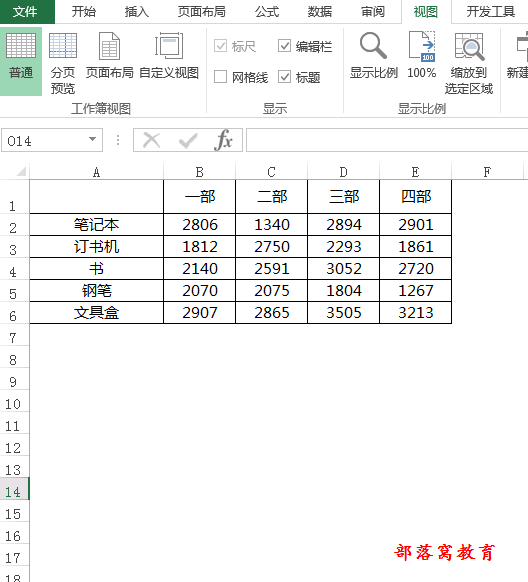The image size is (528, 582).
Task: Expand the Name Box dropdown arrow
Action: coord(92,140)
